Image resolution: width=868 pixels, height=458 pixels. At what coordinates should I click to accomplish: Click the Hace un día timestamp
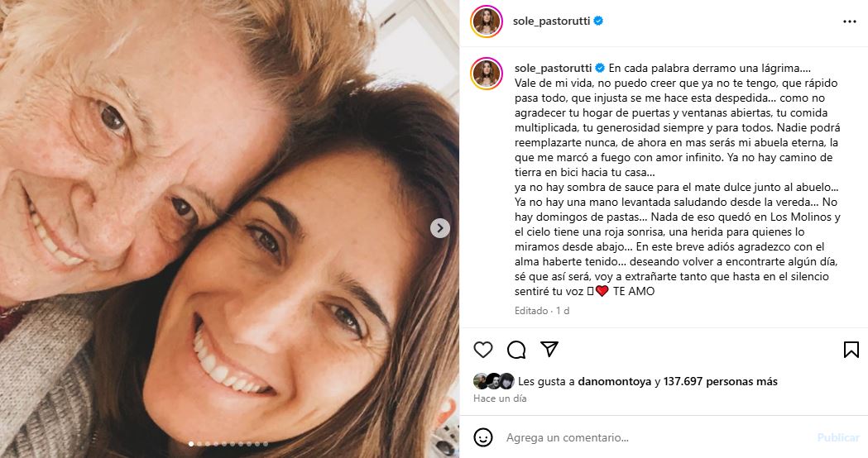pyautogui.click(x=499, y=398)
